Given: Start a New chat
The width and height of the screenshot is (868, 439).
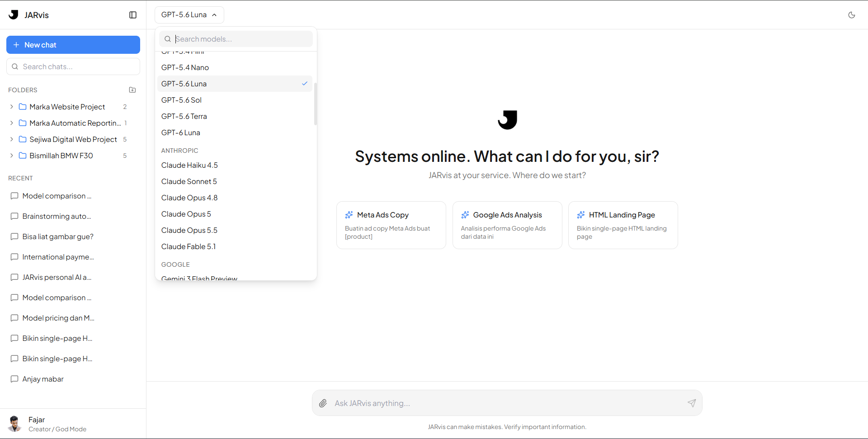Looking at the screenshot, I should 73,45.
